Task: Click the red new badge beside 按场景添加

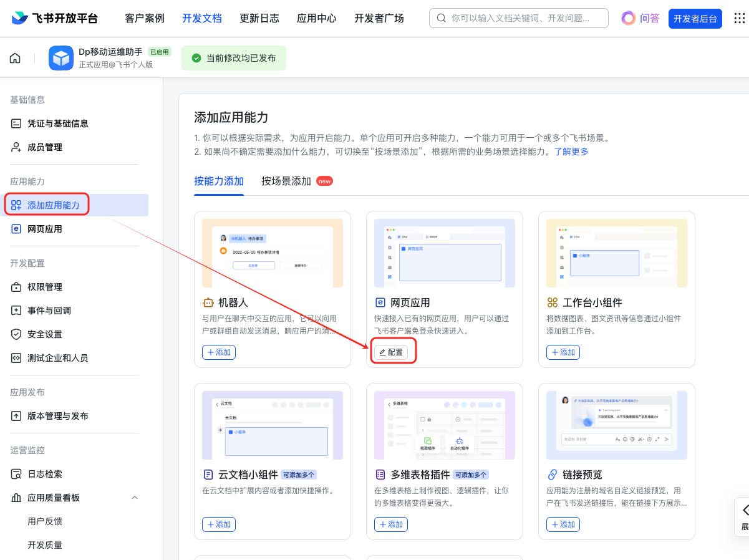Action: click(x=324, y=181)
